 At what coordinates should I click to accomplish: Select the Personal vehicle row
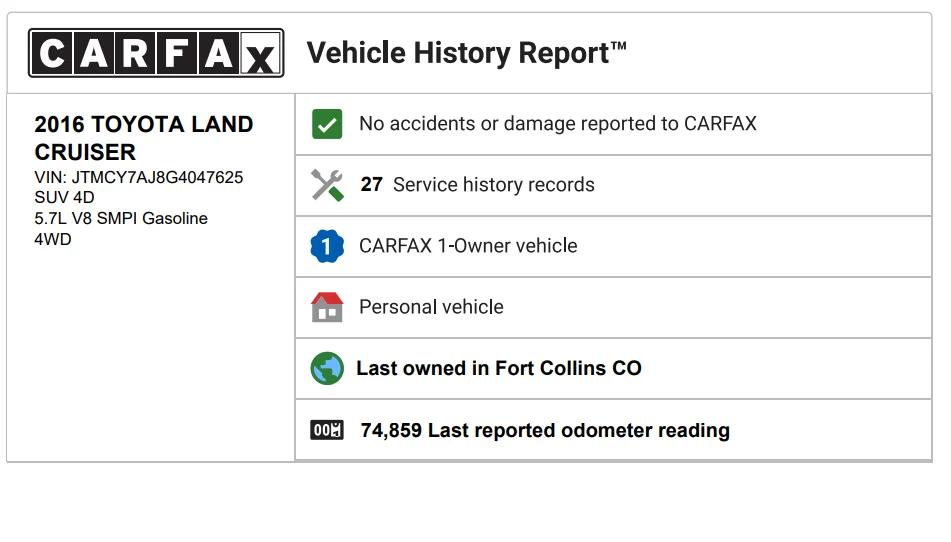(613, 307)
